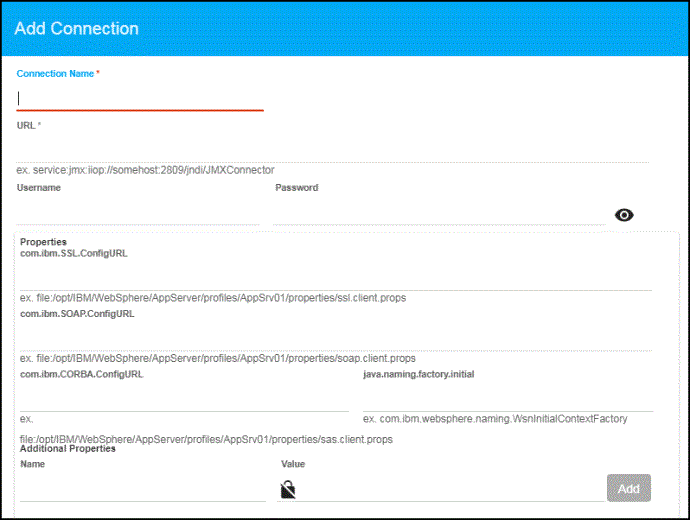This screenshot has height=520, width=690.
Task: Click the Properties section heading
Action: point(43,242)
